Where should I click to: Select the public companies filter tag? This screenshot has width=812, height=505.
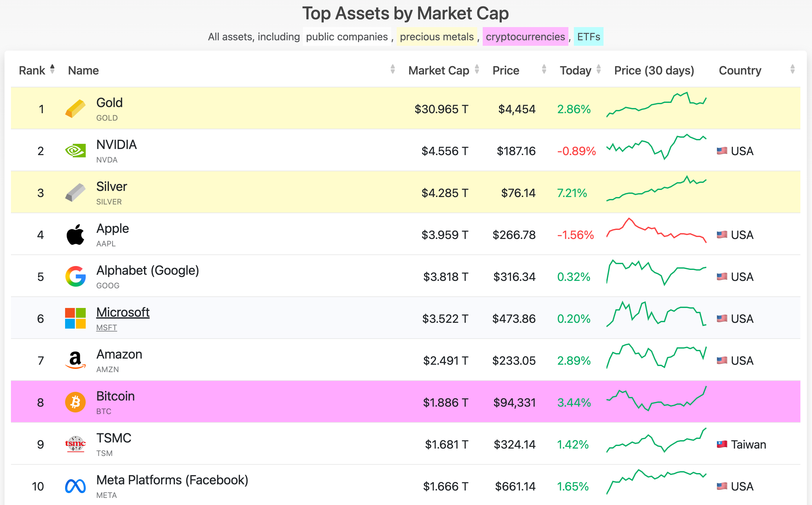347,36
